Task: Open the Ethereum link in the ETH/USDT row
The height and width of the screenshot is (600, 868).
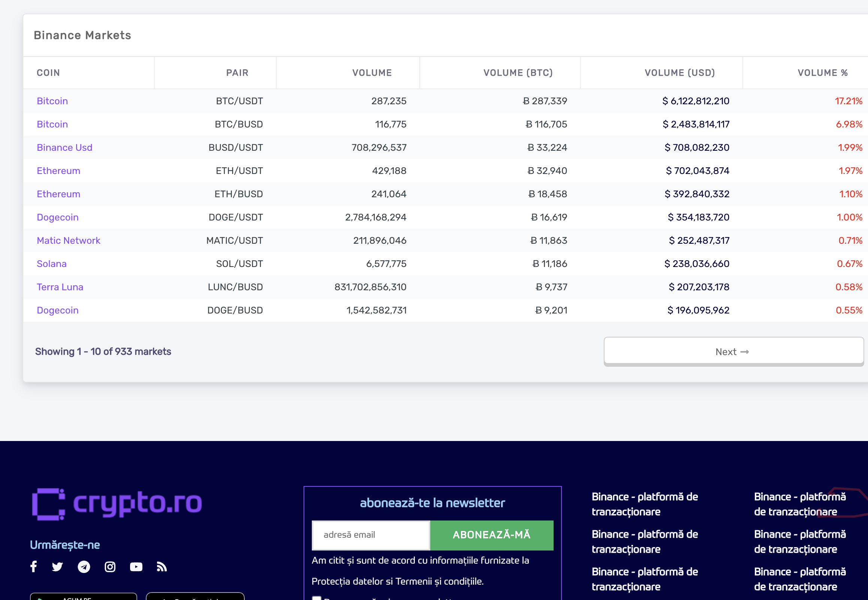Action: [x=58, y=171]
